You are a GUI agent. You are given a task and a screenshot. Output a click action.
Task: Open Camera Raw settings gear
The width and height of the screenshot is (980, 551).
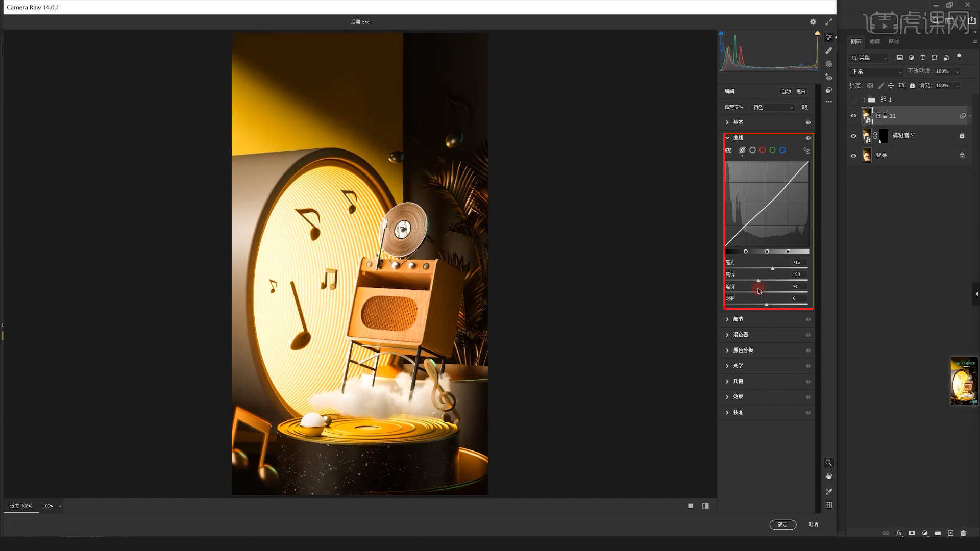[x=813, y=22]
